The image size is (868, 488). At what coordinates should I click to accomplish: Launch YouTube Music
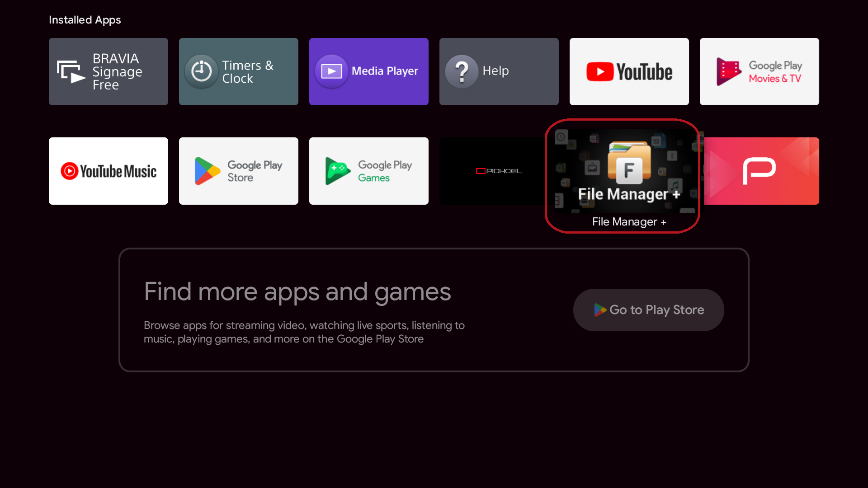[108, 171]
